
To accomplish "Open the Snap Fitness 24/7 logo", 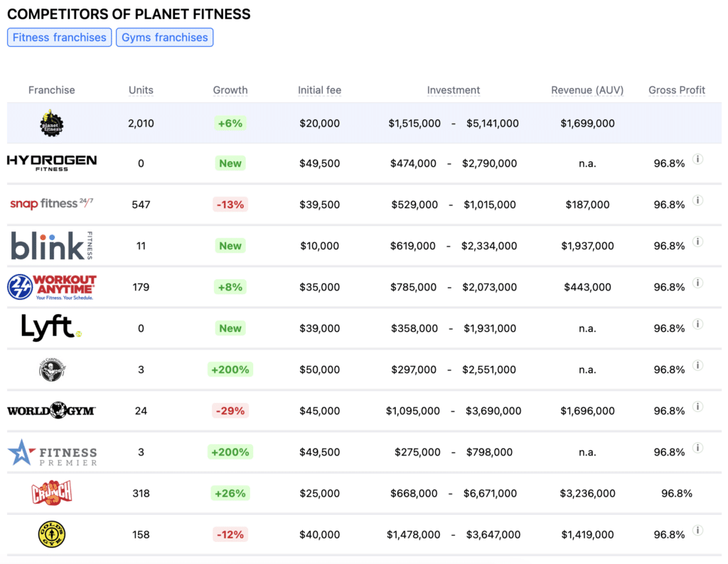I will pyautogui.click(x=51, y=204).
